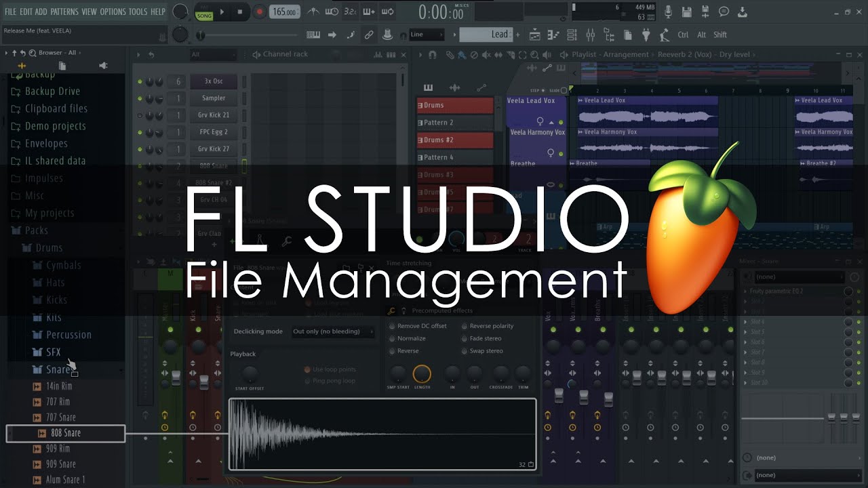Enable the Reverse option
The height and width of the screenshot is (488, 868).
pos(403,351)
